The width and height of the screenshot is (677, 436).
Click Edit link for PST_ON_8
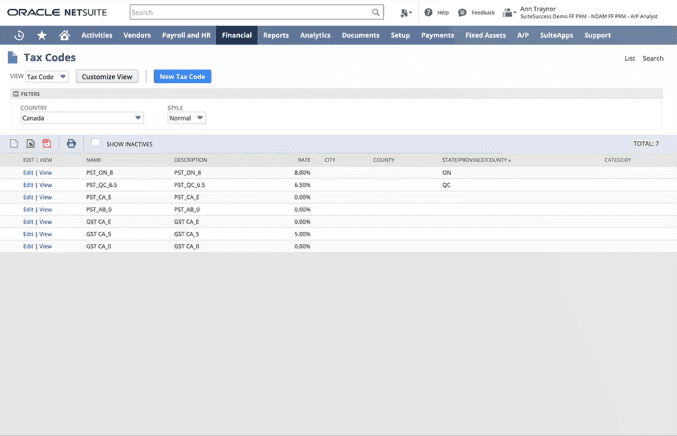point(28,173)
